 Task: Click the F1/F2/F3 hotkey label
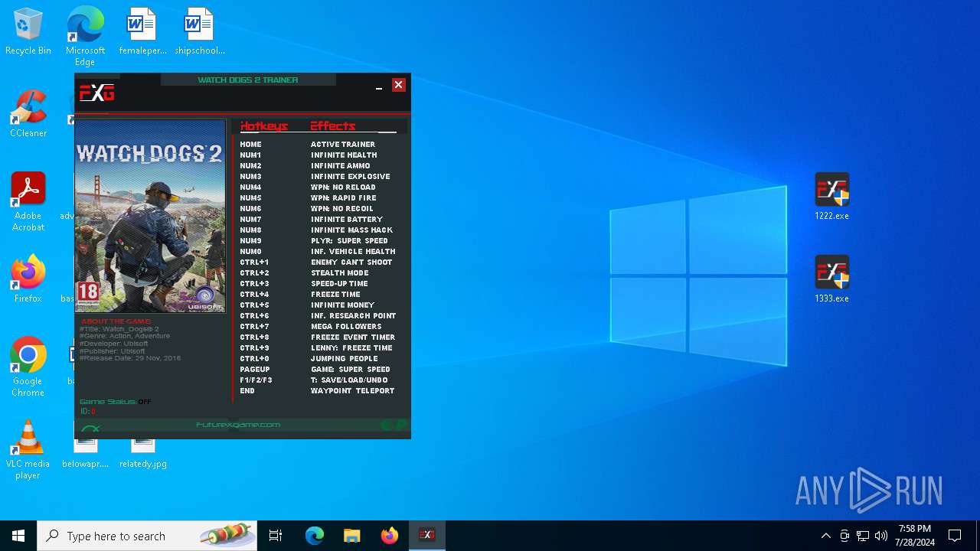[256, 380]
